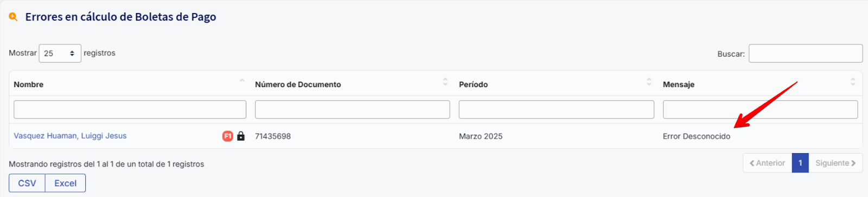Export table with the Excel button
Screen dimensions: 868x197
pyautogui.click(x=65, y=183)
